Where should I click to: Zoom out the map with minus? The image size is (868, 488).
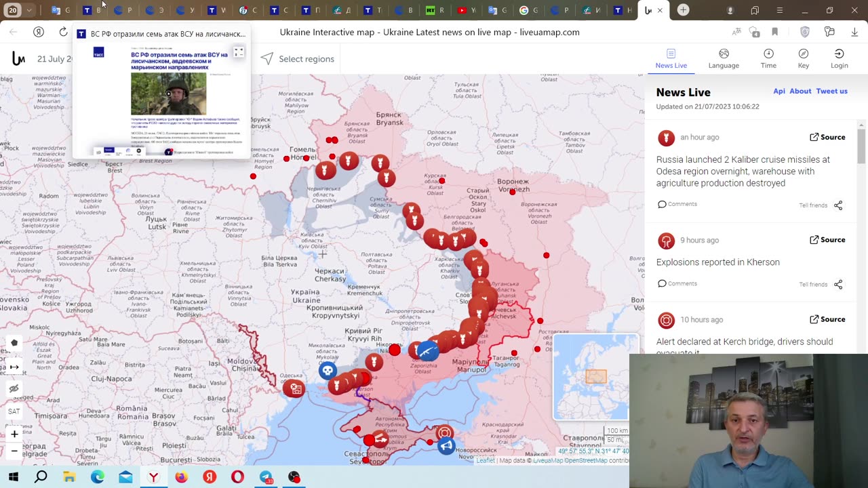(x=14, y=451)
